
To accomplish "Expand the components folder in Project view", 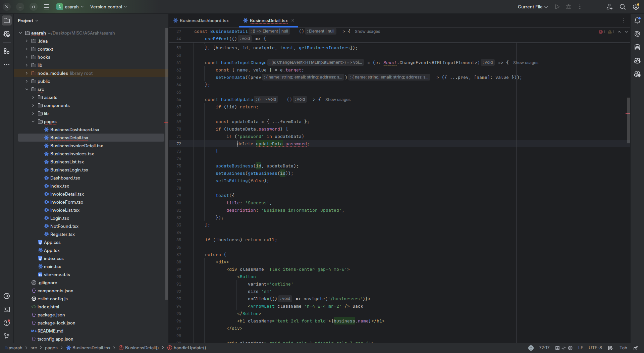I will (33, 105).
